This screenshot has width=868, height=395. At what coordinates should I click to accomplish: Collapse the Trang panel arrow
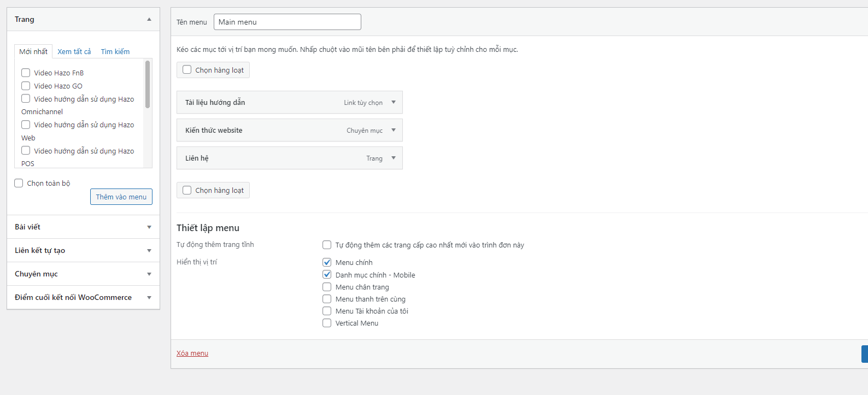pyautogui.click(x=149, y=19)
